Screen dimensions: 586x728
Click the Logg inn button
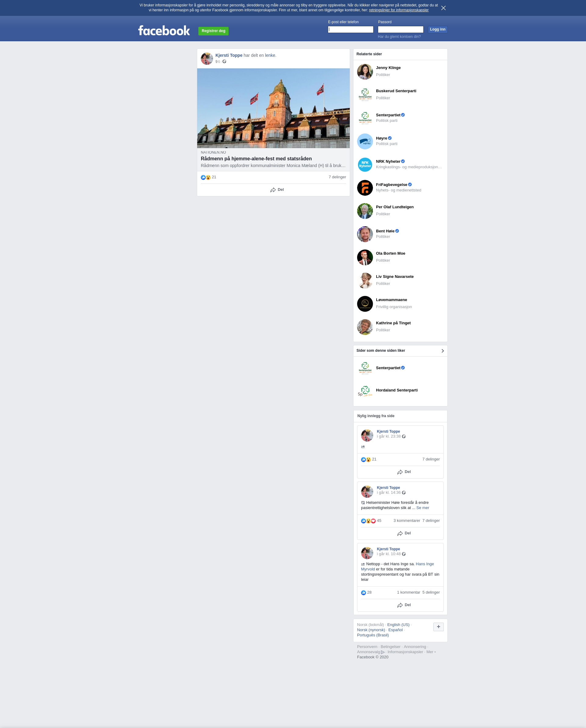click(x=437, y=30)
